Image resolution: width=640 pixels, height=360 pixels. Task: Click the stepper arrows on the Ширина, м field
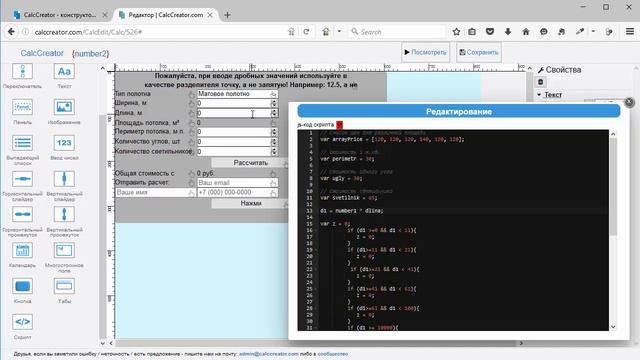click(274, 103)
